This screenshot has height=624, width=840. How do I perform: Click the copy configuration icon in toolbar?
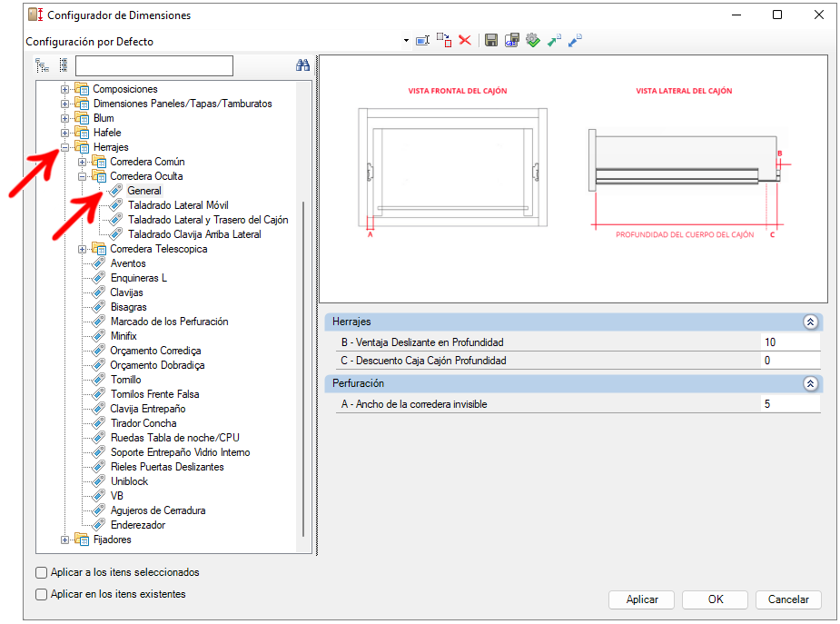(443, 40)
